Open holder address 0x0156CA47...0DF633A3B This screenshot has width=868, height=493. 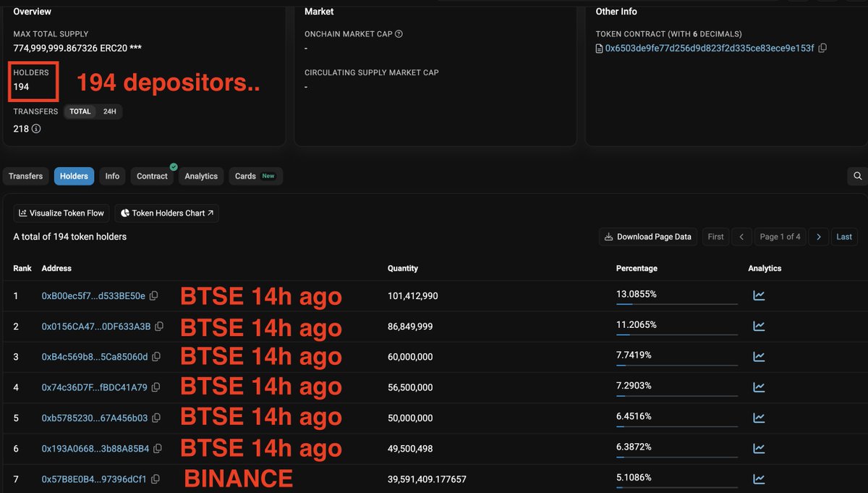(x=96, y=326)
